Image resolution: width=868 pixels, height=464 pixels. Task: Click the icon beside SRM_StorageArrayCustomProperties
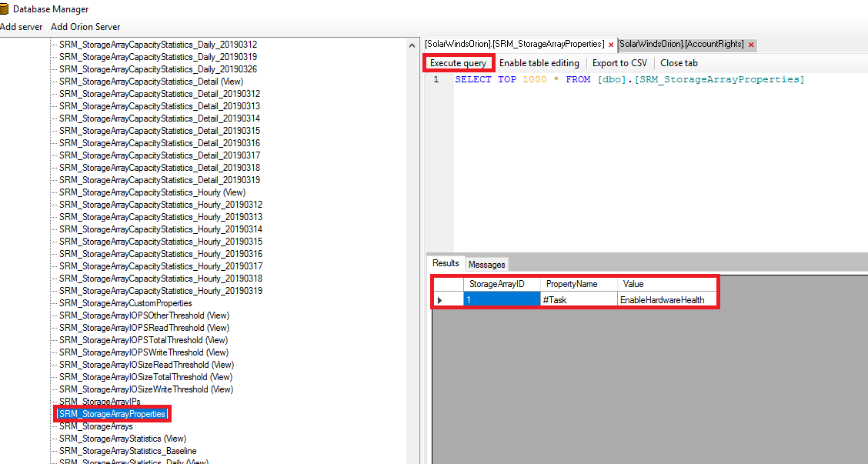point(52,302)
